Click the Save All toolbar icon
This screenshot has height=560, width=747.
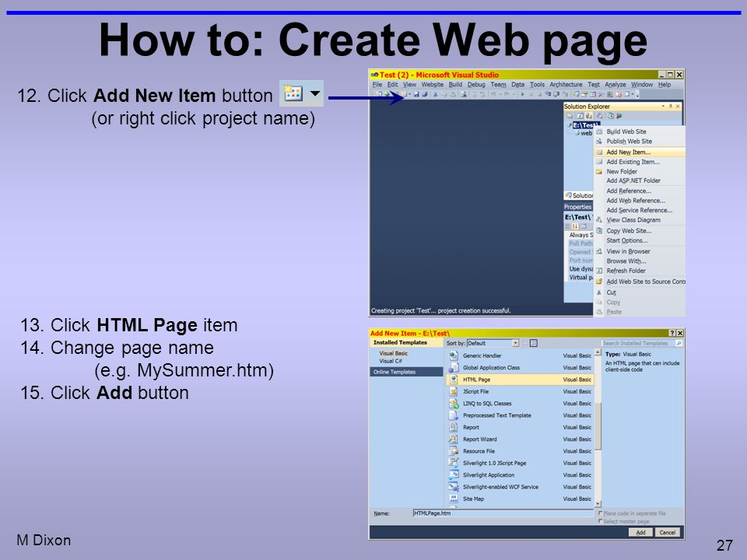(425, 94)
